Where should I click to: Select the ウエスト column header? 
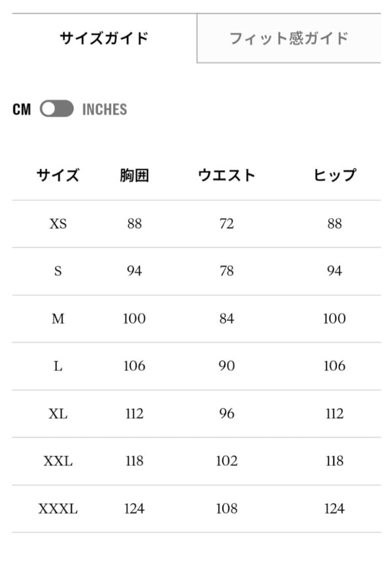coord(227,175)
